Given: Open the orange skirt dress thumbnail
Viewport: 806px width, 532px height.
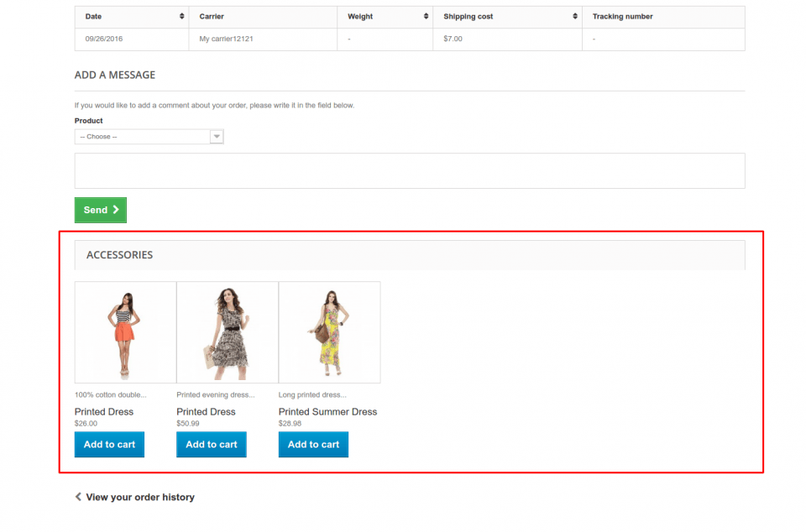Looking at the screenshot, I should click(125, 332).
